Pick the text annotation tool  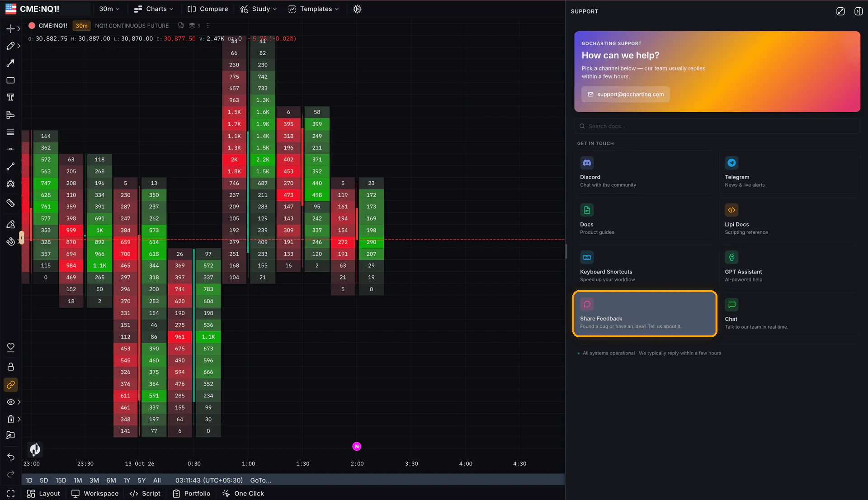10,98
